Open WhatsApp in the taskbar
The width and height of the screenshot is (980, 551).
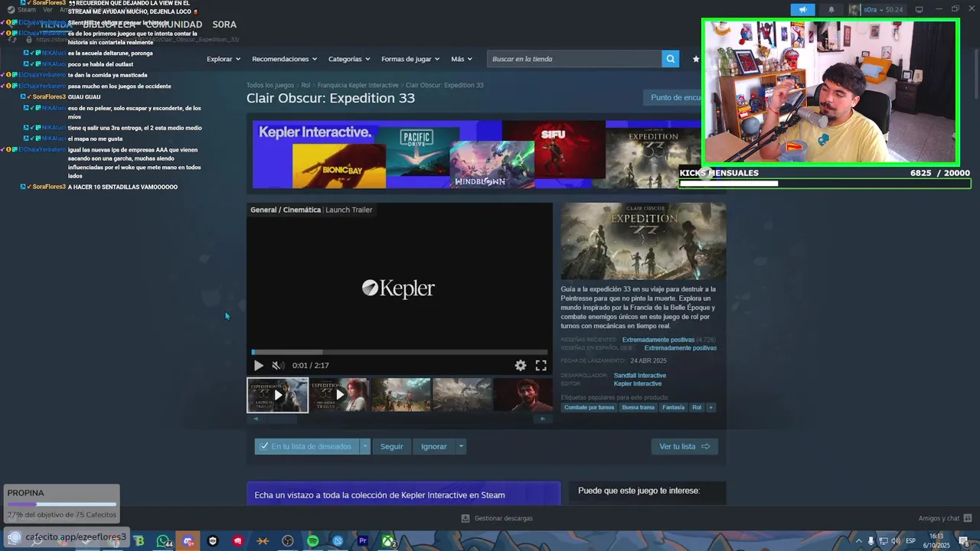tap(163, 541)
